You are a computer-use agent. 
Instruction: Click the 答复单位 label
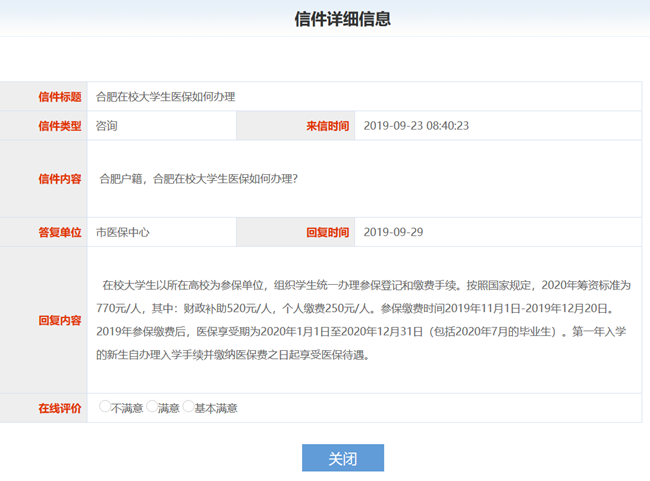pyautogui.click(x=60, y=232)
